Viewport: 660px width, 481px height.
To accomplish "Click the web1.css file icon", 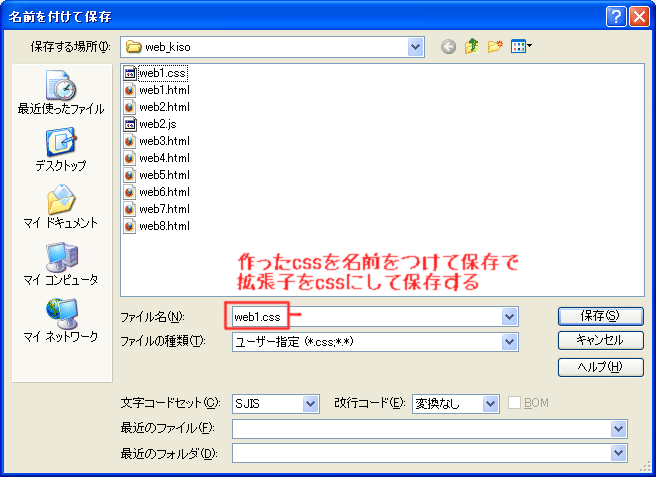I will [130, 73].
